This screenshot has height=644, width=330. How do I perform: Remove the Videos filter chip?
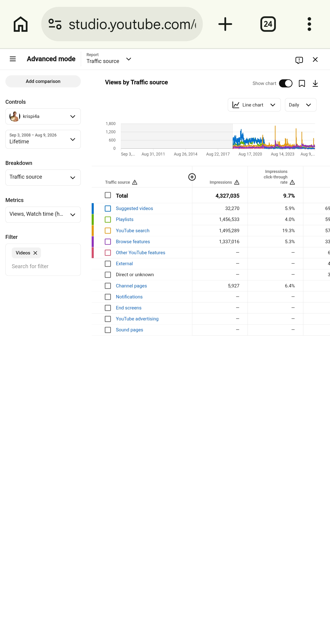coord(35,253)
